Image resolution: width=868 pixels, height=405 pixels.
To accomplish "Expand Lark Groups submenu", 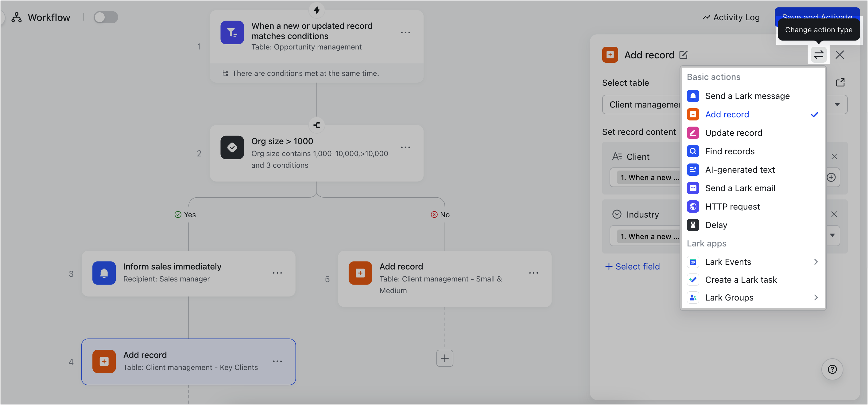I will 753,297.
